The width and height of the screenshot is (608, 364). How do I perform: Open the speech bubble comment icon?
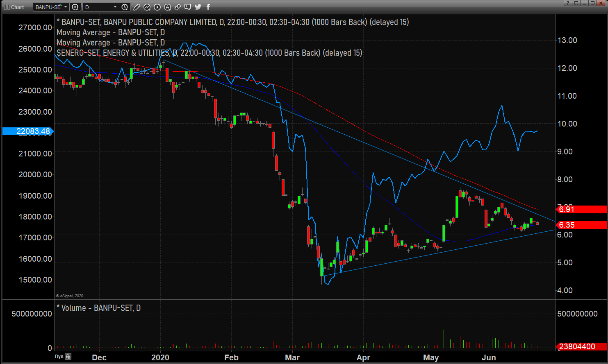(x=188, y=7)
